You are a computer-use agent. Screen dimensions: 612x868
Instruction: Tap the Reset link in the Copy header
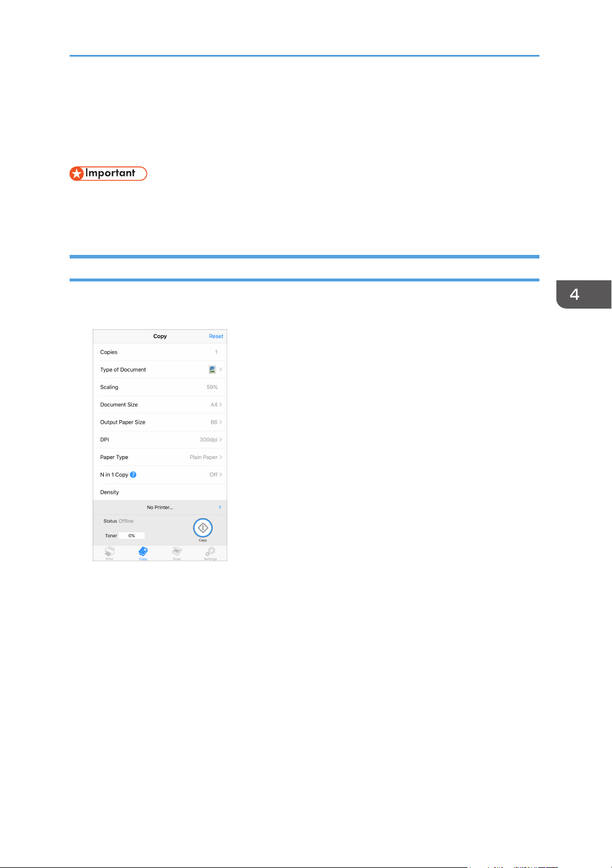tap(216, 336)
